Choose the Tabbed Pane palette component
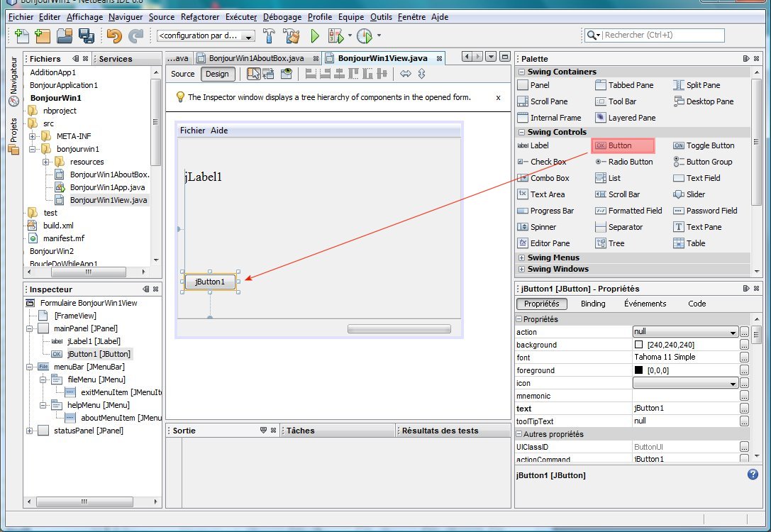This screenshot has height=532, width=771. 624,85
